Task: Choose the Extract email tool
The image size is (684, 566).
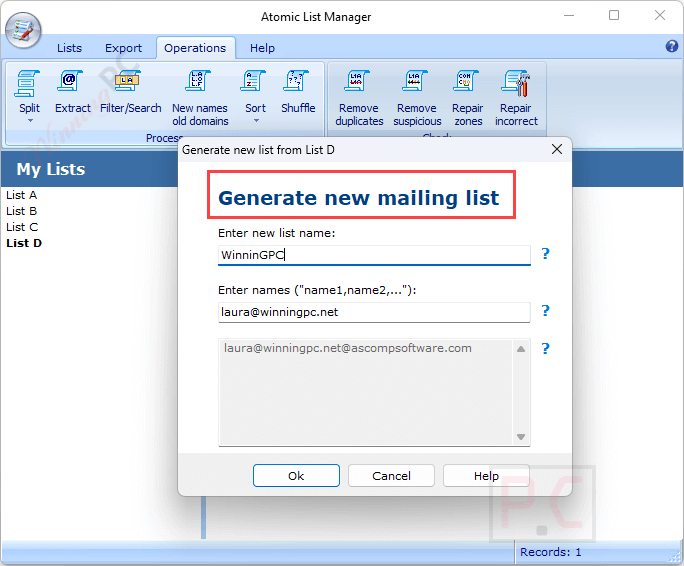Action: (72, 92)
